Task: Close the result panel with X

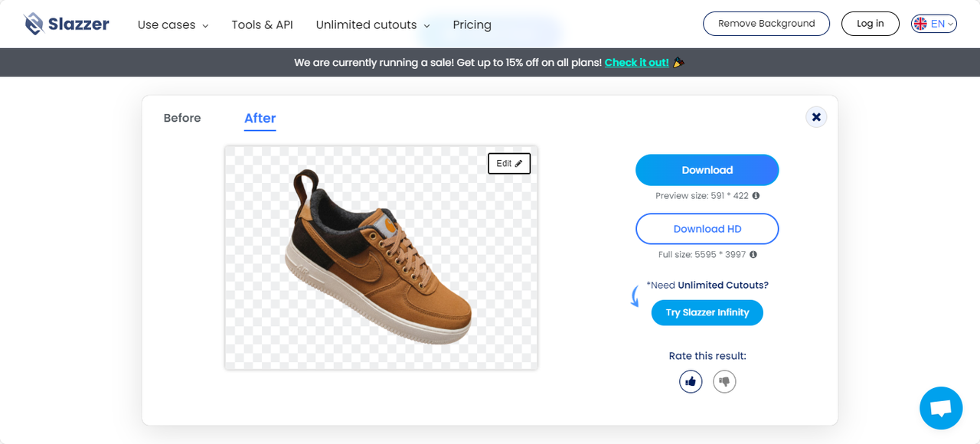Action: 816,117
